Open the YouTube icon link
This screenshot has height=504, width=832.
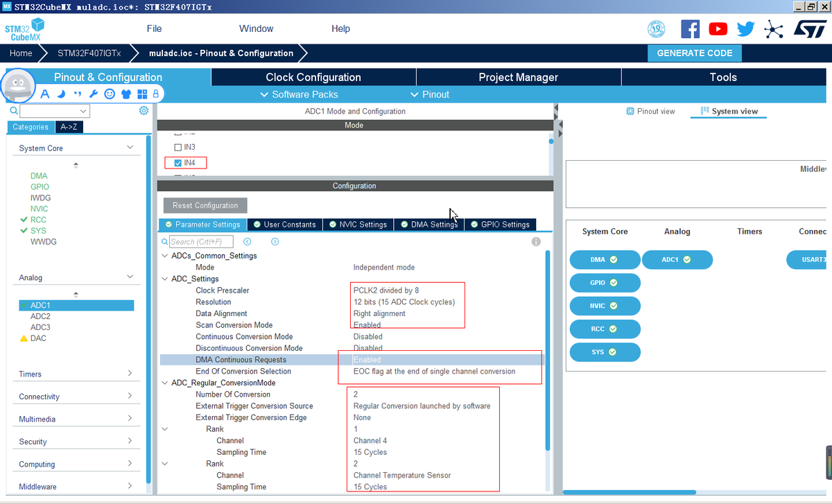(x=718, y=28)
